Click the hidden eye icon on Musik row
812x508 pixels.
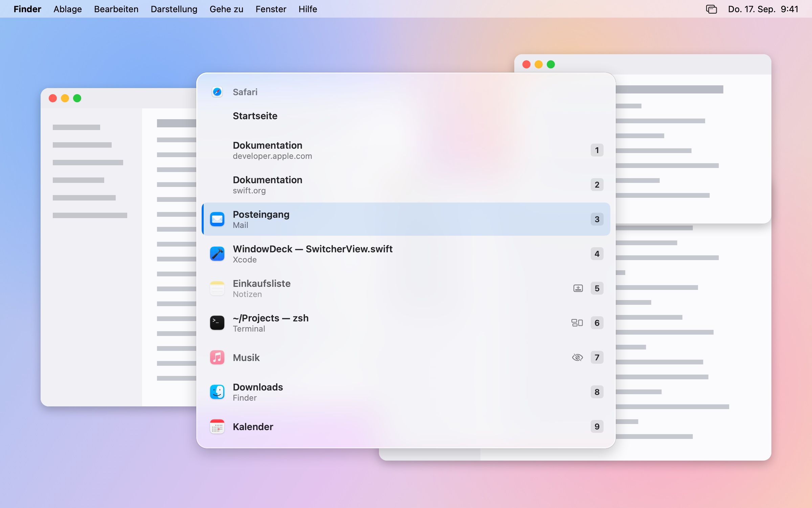click(577, 358)
